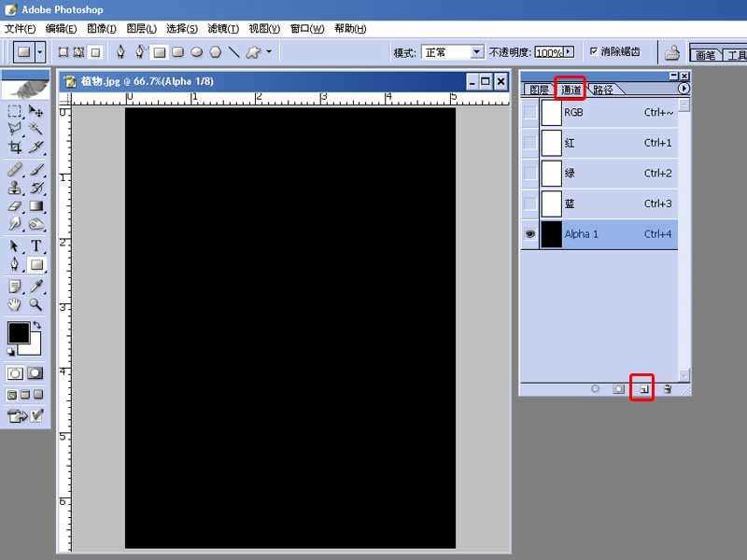The height and width of the screenshot is (560, 747).
Task: Pick the black foreground color swatch
Action: coord(18,333)
